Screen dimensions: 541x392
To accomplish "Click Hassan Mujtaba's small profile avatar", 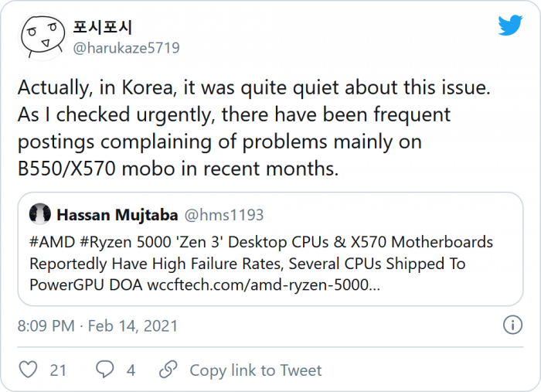I will pos(40,213).
